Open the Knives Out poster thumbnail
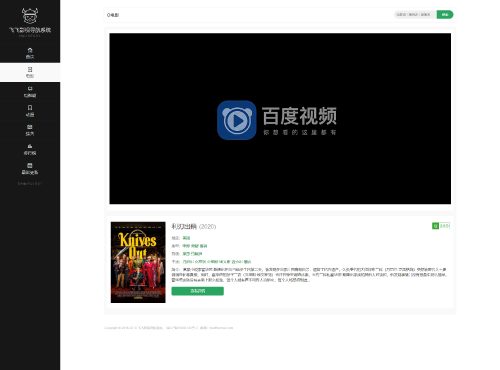This screenshot has width=500, height=370. pos(138,262)
